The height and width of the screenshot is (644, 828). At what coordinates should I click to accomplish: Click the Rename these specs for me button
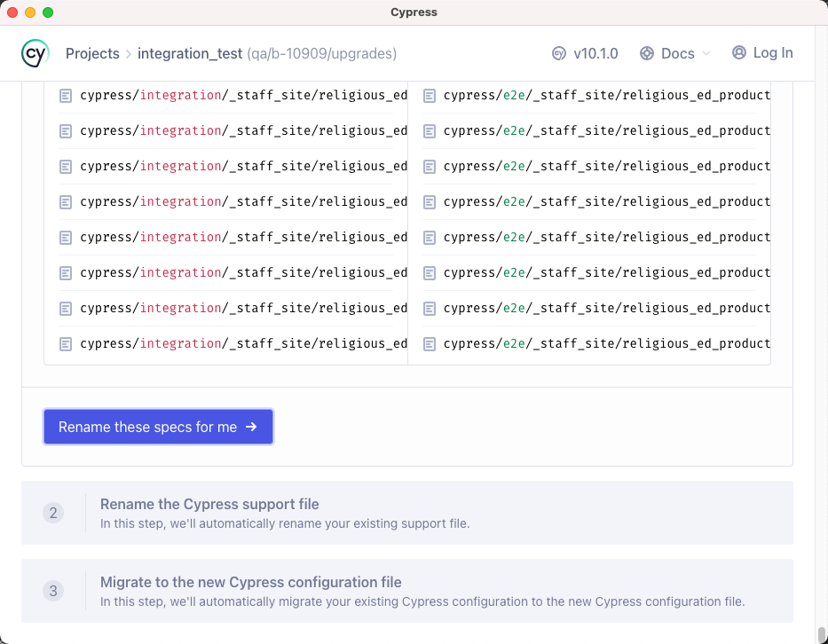pos(158,427)
